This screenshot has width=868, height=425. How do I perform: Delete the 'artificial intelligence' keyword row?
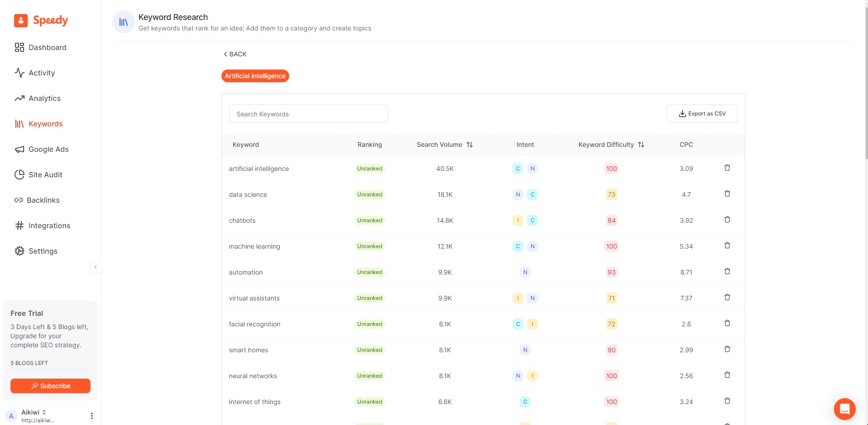[x=727, y=168]
